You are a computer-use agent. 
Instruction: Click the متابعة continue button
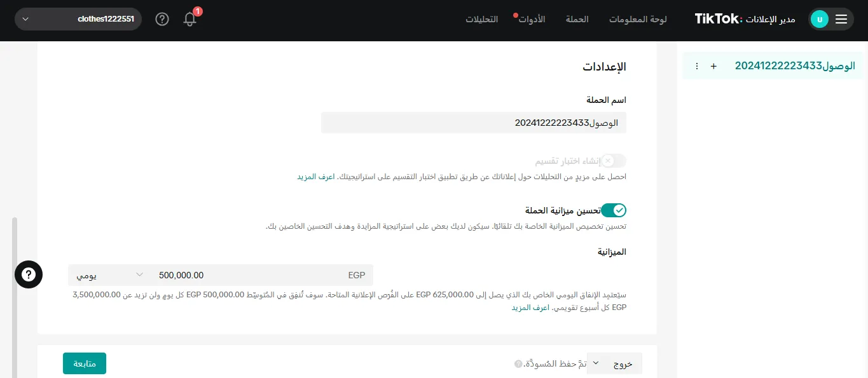pos(84,363)
